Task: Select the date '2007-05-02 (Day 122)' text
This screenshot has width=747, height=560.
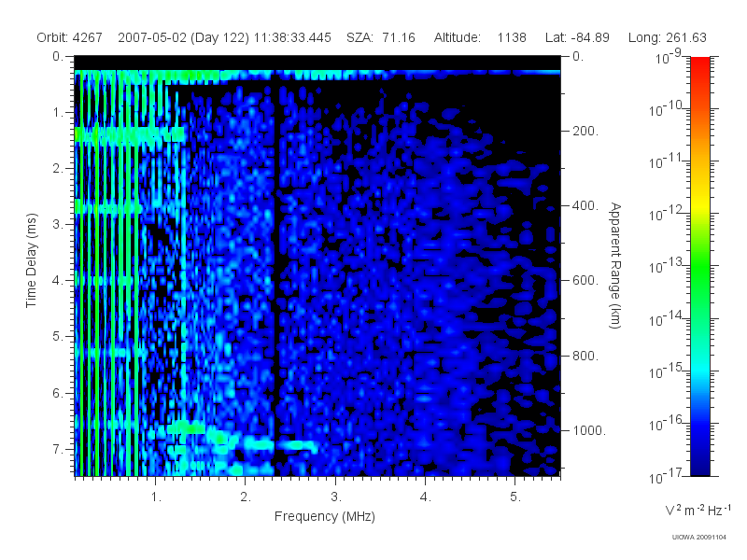Action: [183, 37]
